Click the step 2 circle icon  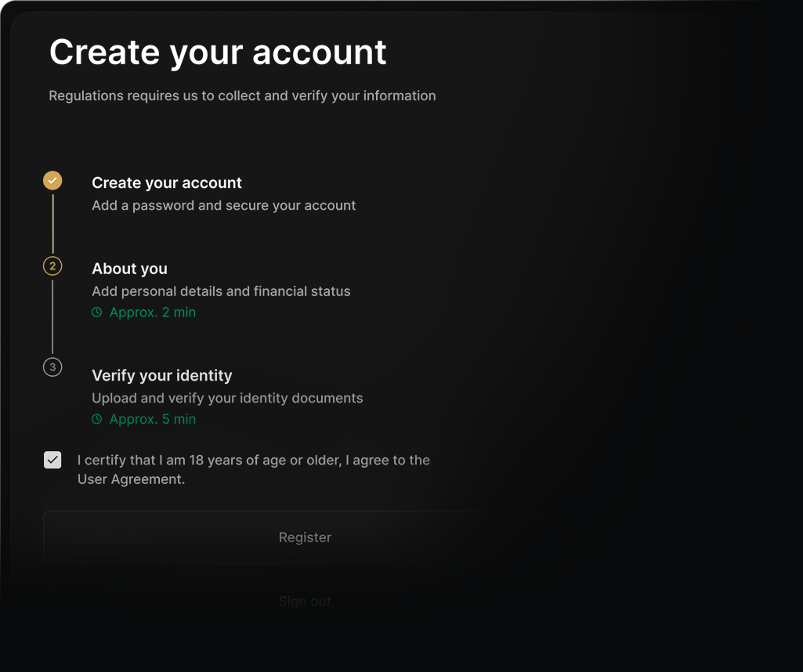(x=52, y=266)
